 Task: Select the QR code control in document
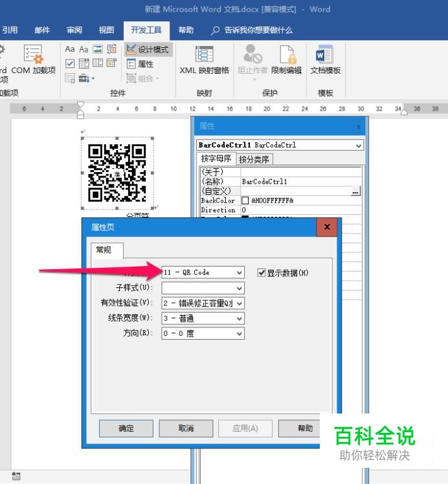tap(117, 173)
